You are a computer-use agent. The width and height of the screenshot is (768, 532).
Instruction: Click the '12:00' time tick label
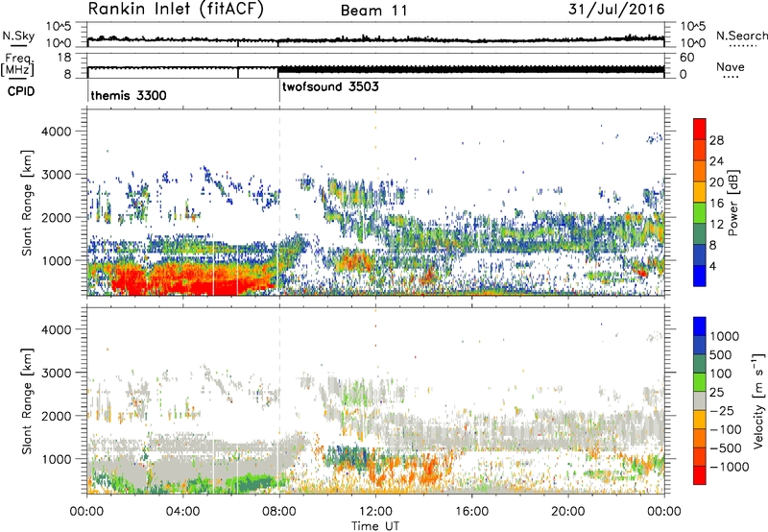(375, 512)
